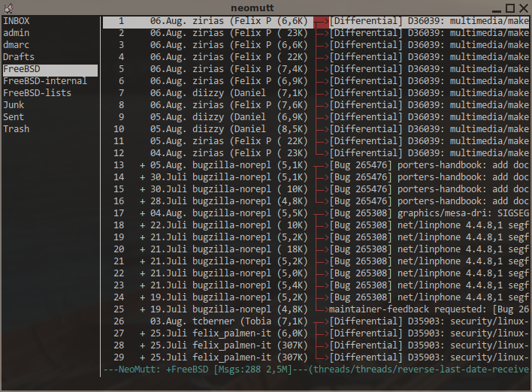The height and width of the screenshot is (392, 532).
Task: Select message 29 from felix_palmen-it
Action: (316, 357)
